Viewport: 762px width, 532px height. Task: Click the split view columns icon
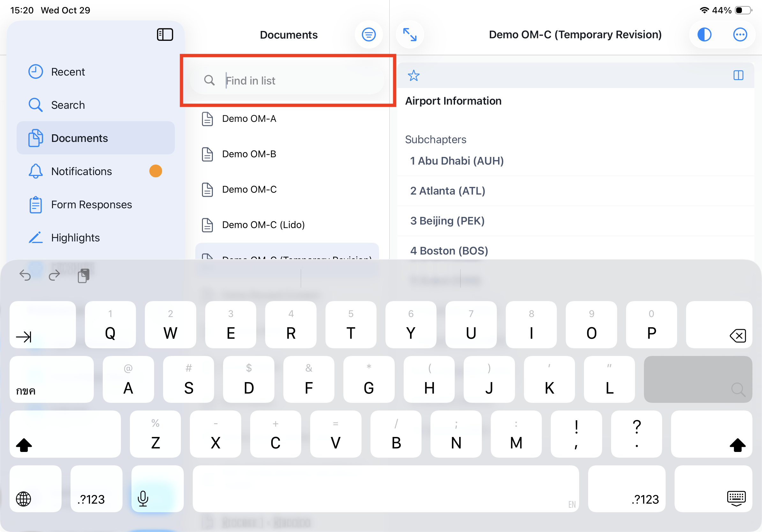click(738, 75)
